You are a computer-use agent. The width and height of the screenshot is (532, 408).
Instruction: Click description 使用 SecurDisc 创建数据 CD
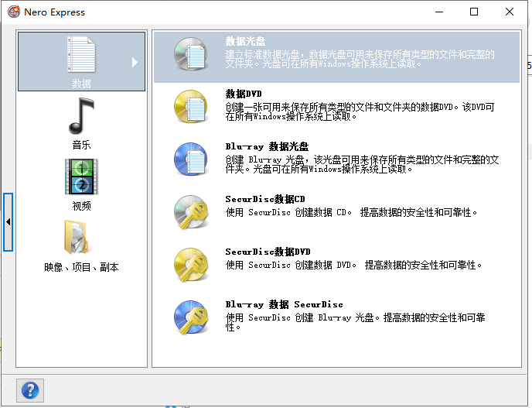(x=351, y=213)
